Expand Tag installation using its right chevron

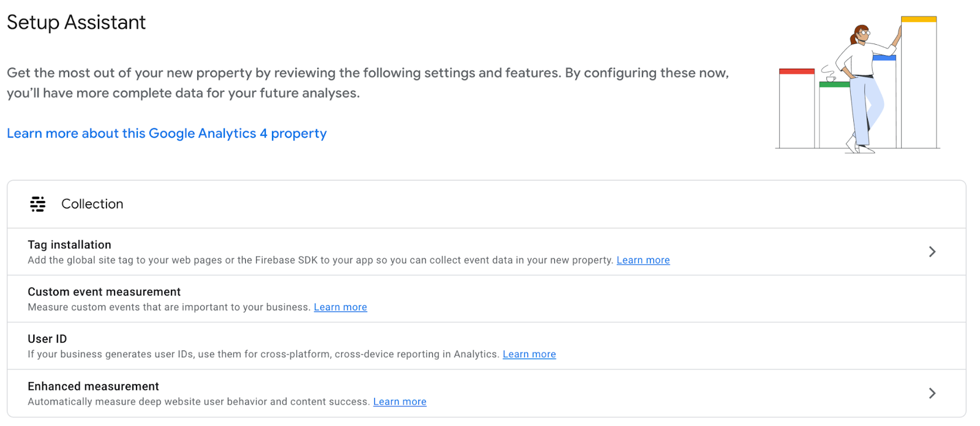click(932, 252)
